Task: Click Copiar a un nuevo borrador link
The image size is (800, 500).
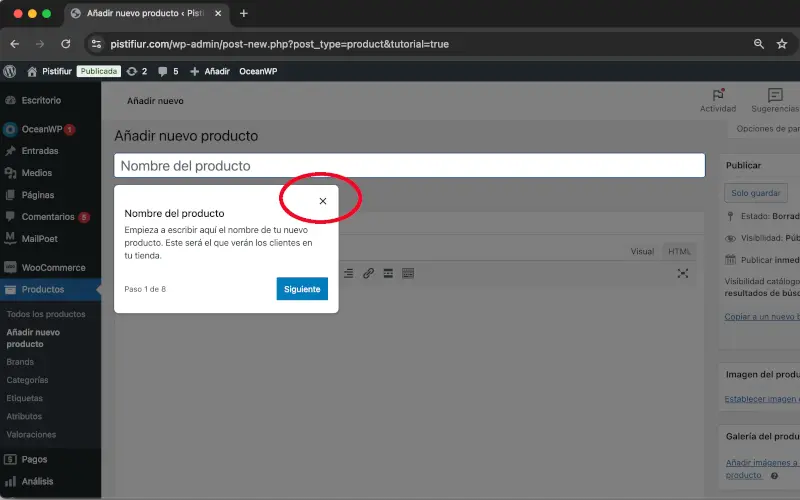Action: 762,317
